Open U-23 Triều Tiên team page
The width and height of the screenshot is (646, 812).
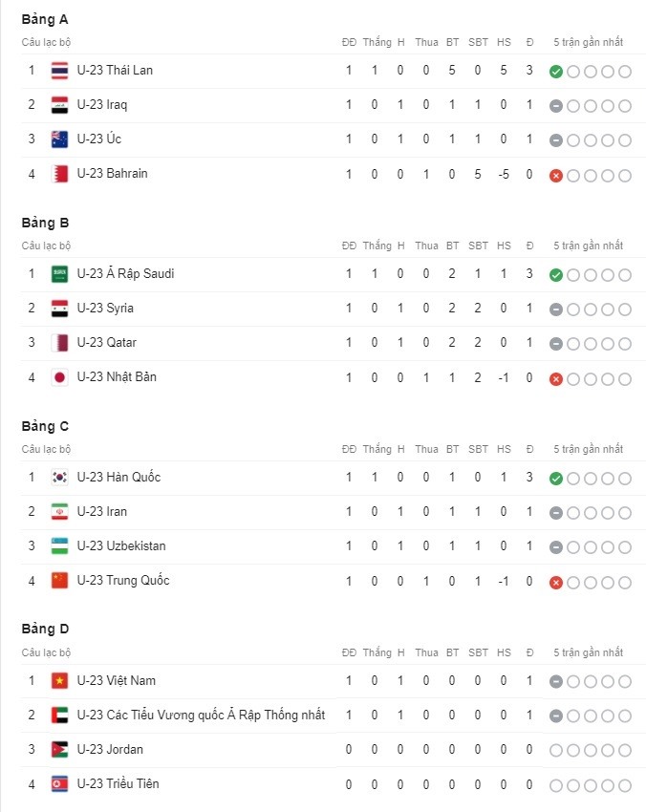[118, 783]
